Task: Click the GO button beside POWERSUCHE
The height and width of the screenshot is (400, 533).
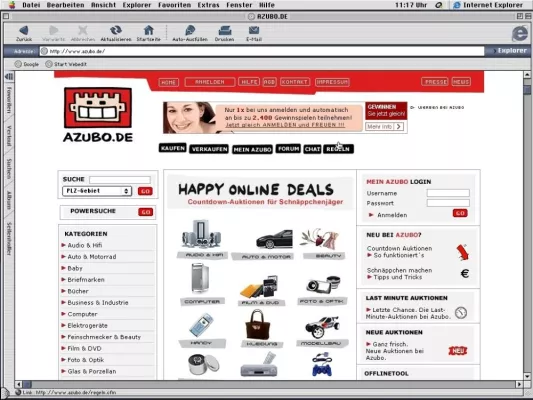Action: pyautogui.click(x=146, y=212)
